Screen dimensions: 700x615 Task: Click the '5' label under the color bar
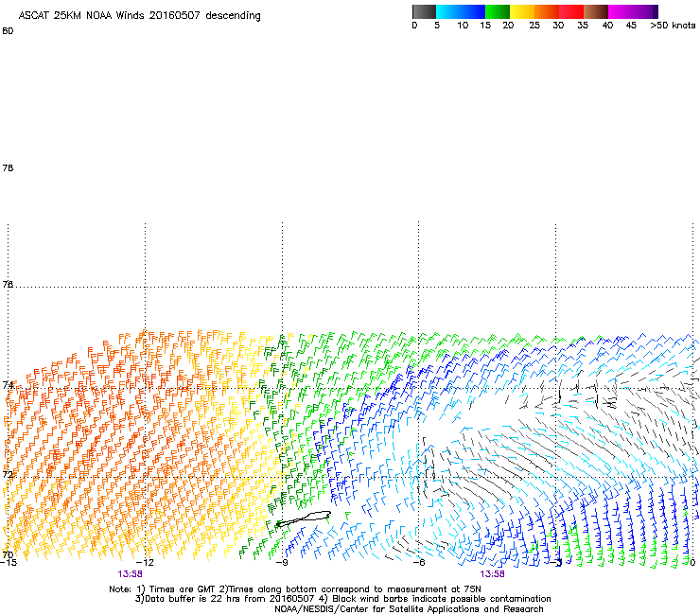pyautogui.click(x=437, y=26)
